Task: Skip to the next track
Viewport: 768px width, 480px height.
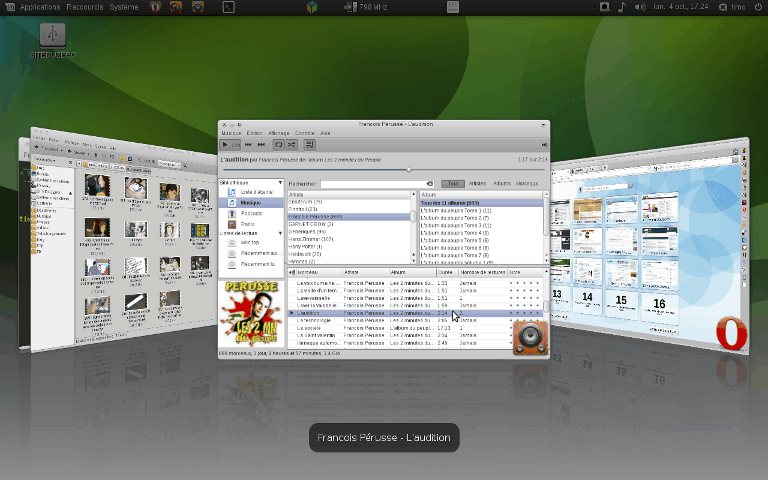Action: click(262, 144)
